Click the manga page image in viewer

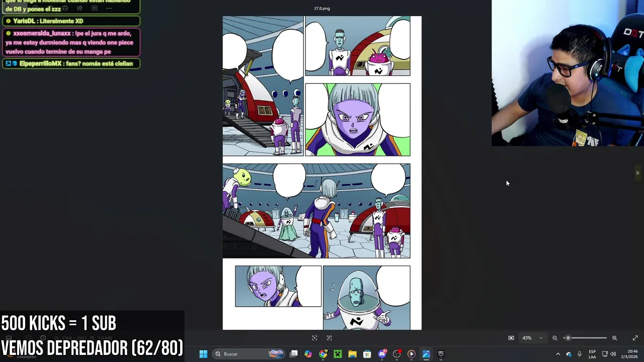322,173
